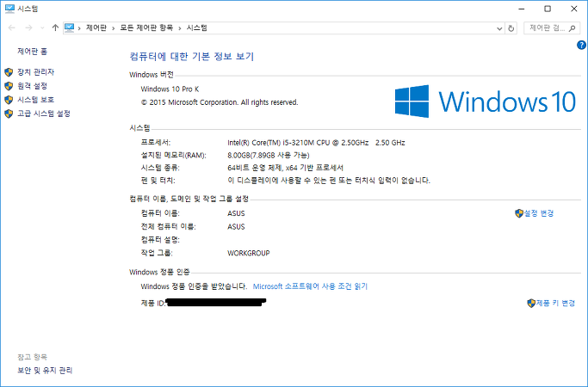Click the processor value Intel(R) Core(TM) i5-3210M

[x=316, y=143]
